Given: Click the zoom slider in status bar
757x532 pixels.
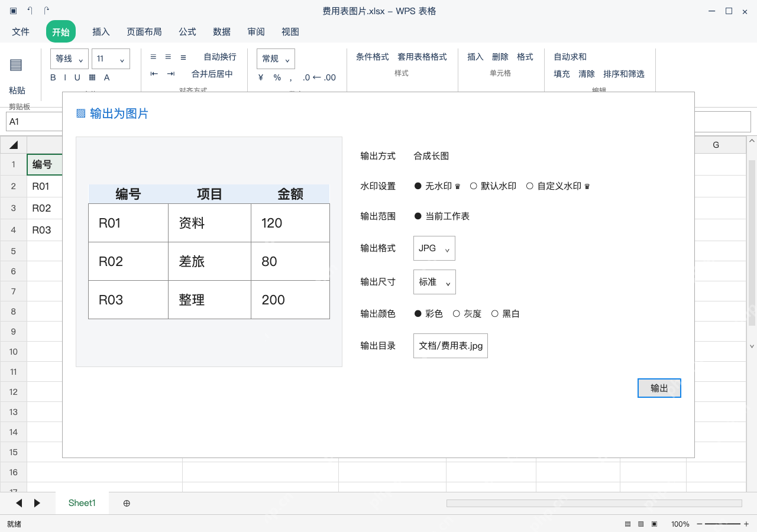Looking at the screenshot, I should coord(723,524).
